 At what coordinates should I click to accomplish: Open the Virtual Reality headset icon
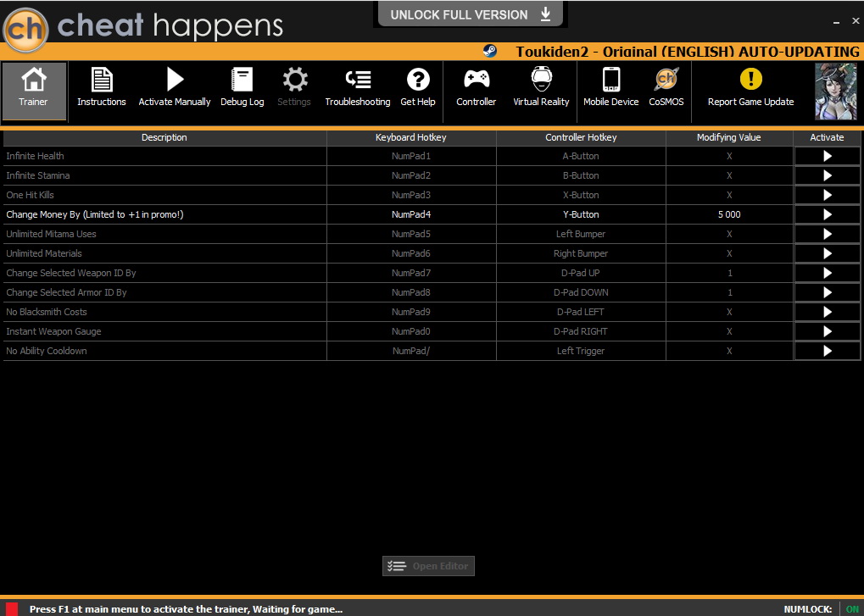pos(541,79)
